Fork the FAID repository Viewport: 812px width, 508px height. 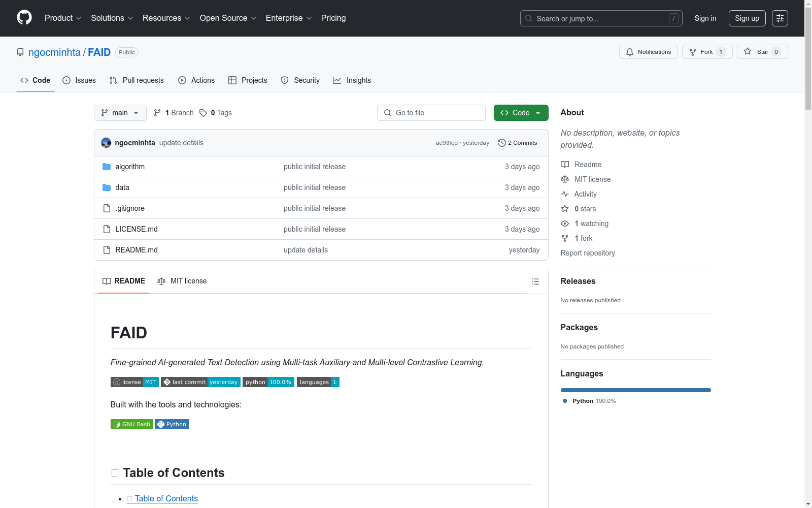[707, 52]
